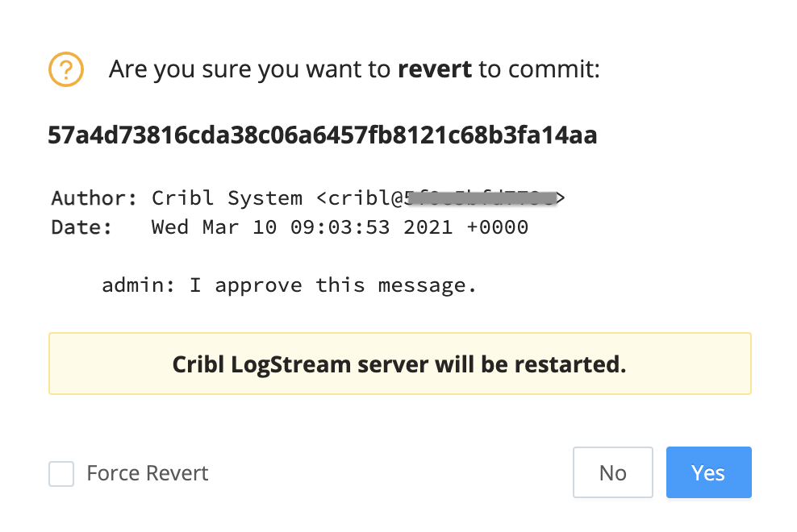Click the commit time 09:03:53
797x532 pixels.
340,227
